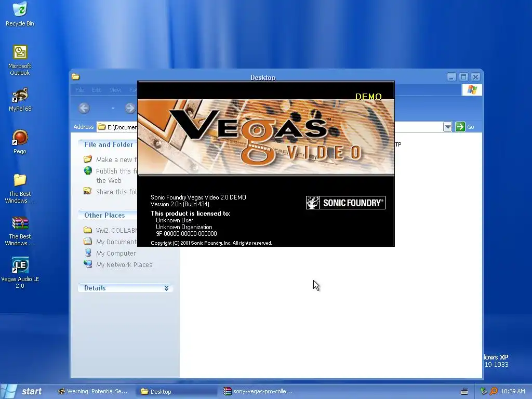Image resolution: width=532 pixels, height=399 pixels.
Task: Click the Back arrow in Desktop window
Action: click(84, 108)
